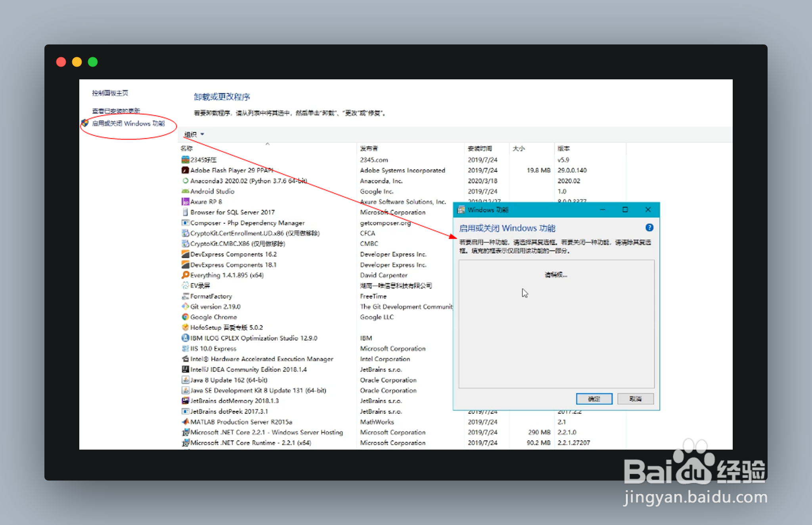Viewport: 812px width, 525px height.
Task: Click the yellow macOS minimize button
Action: (77, 62)
